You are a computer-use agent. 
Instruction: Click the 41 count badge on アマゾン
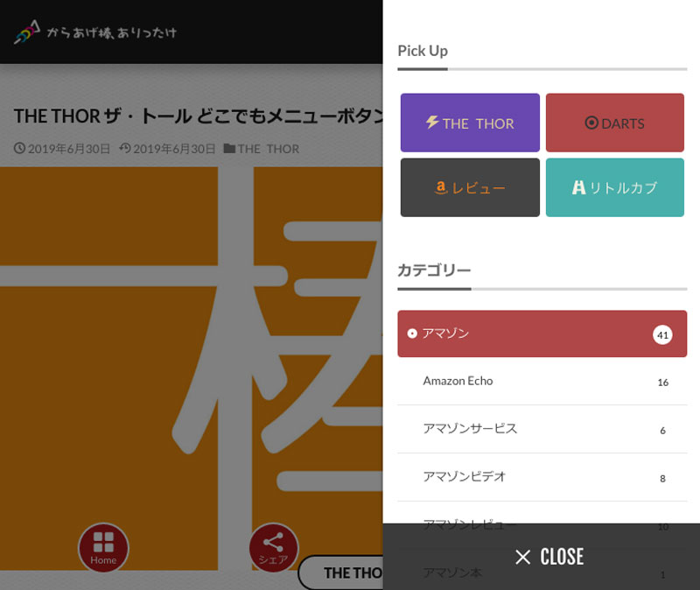click(x=662, y=334)
